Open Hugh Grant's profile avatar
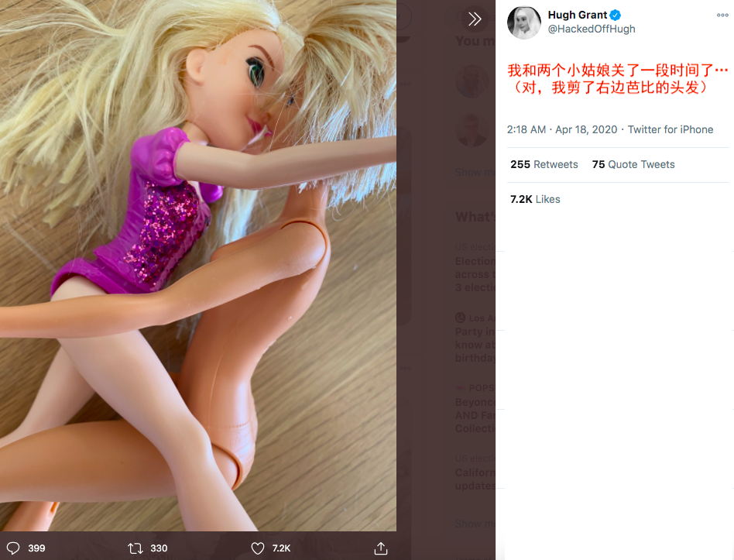Image resolution: width=734 pixels, height=560 pixels. tap(523, 22)
